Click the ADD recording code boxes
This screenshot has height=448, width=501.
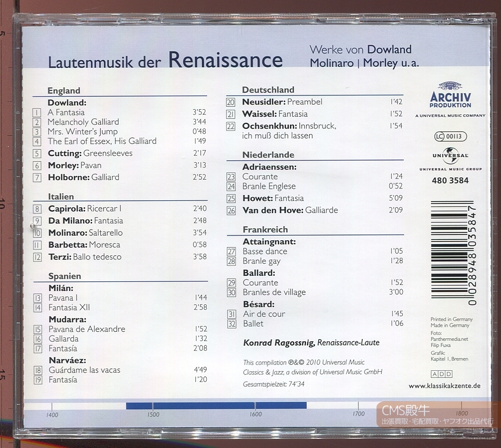point(442,374)
